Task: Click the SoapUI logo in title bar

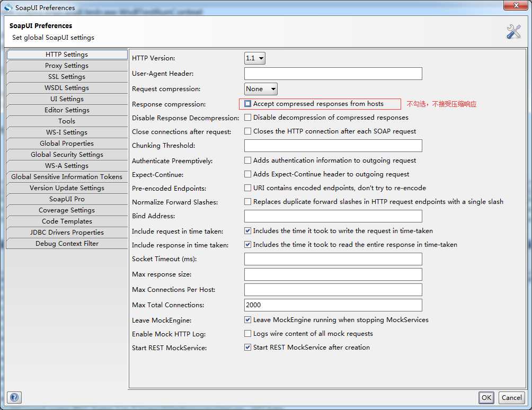Action: (x=8, y=7)
